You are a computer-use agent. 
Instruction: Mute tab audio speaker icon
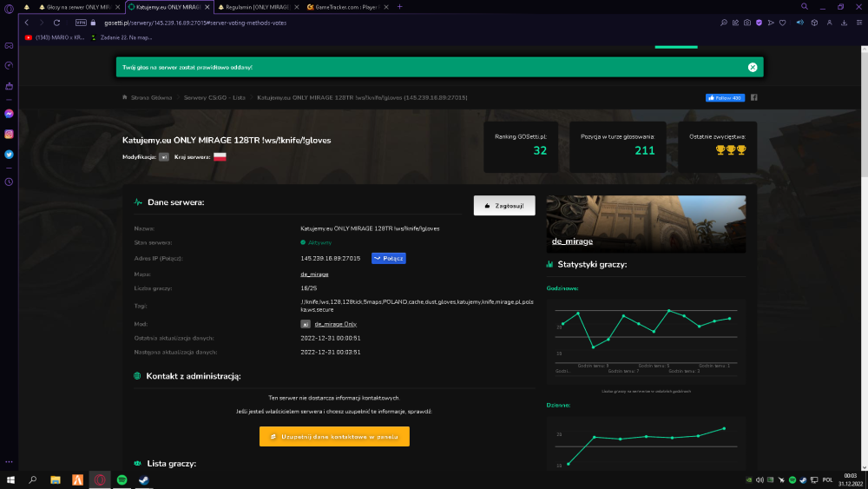click(800, 23)
